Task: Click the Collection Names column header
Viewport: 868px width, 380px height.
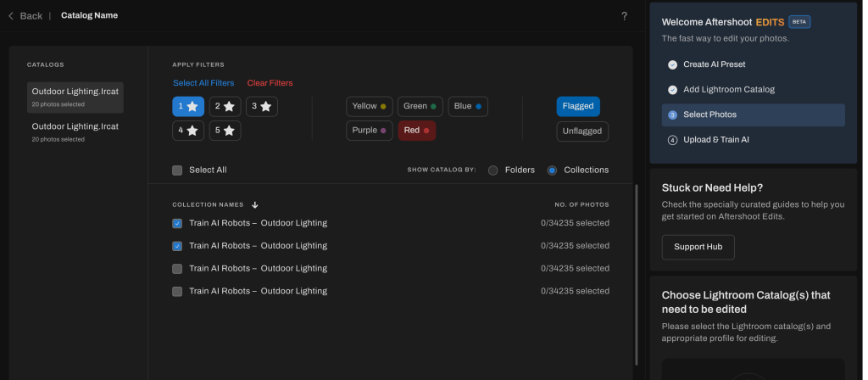Action: [x=208, y=205]
